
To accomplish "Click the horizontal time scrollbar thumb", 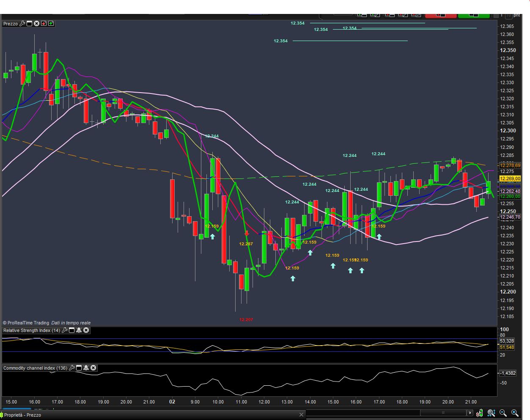I will point(443,413).
